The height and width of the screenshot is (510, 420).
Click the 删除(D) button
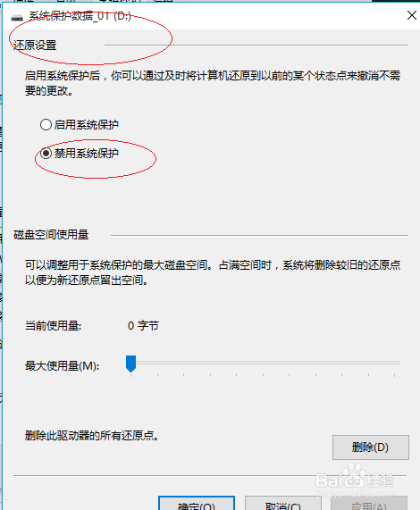(371, 447)
